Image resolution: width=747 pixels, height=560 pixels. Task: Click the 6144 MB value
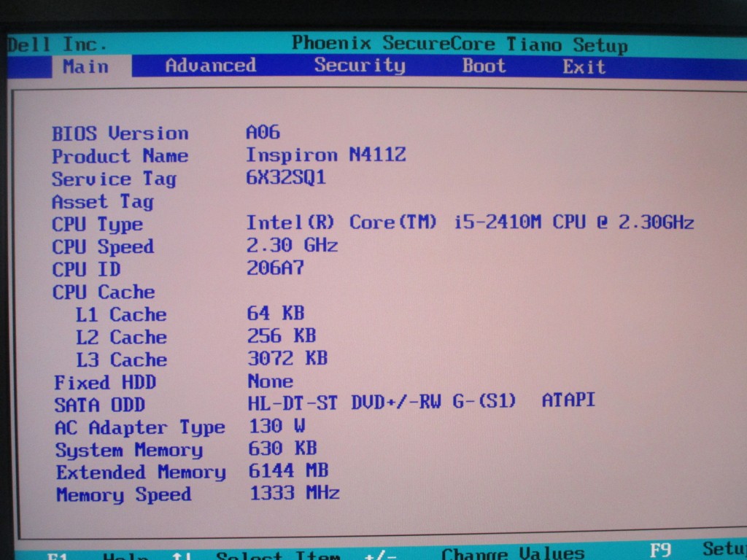[288, 470]
